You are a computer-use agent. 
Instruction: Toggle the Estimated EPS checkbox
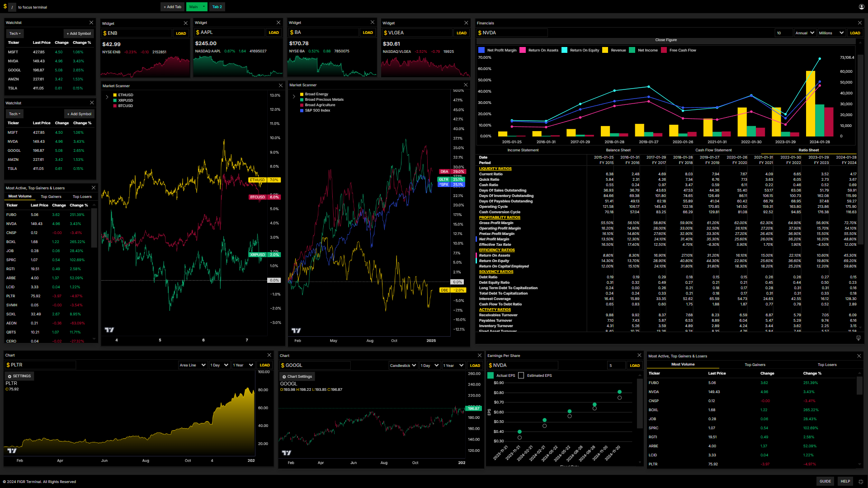click(x=521, y=375)
